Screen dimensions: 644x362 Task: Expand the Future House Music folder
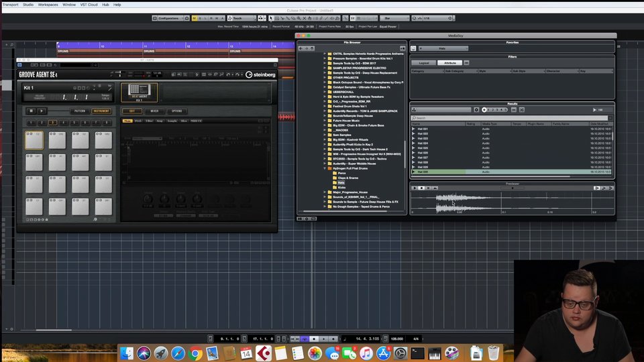point(325,120)
